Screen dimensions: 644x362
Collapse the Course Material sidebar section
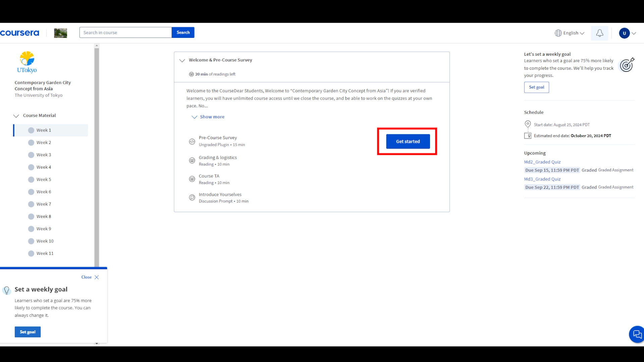(x=15, y=115)
